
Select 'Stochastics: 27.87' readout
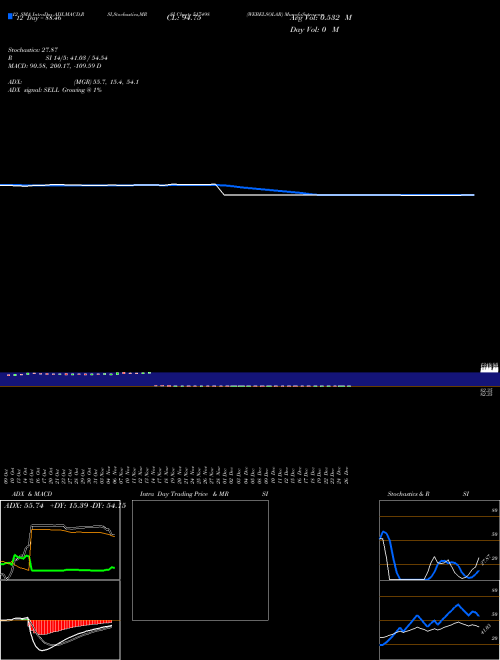tap(33, 50)
